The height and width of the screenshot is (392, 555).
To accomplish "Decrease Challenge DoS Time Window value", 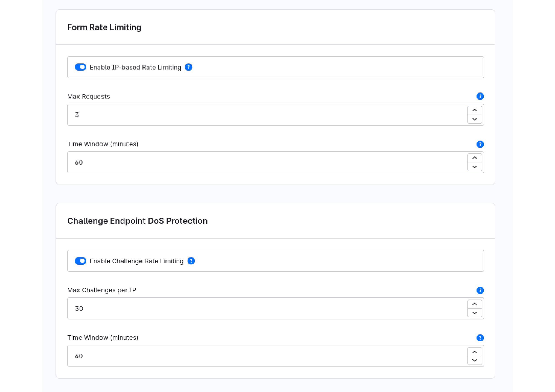I will (x=475, y=360).
